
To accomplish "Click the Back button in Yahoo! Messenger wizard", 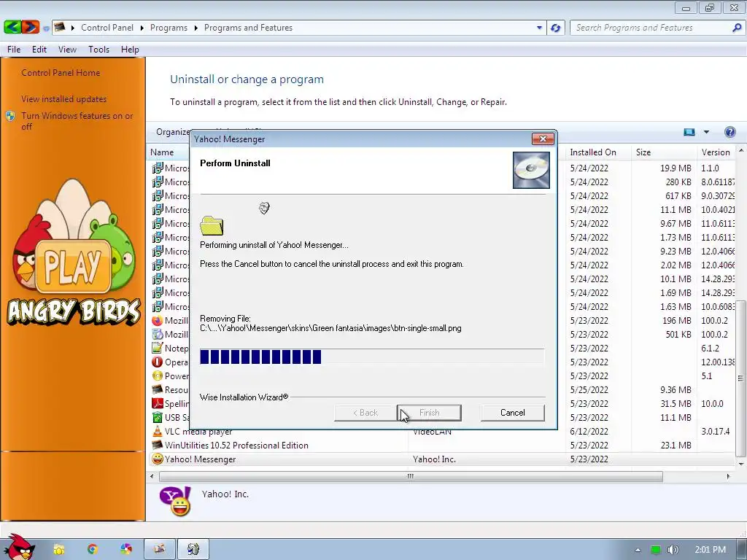I will click(365, 413).
